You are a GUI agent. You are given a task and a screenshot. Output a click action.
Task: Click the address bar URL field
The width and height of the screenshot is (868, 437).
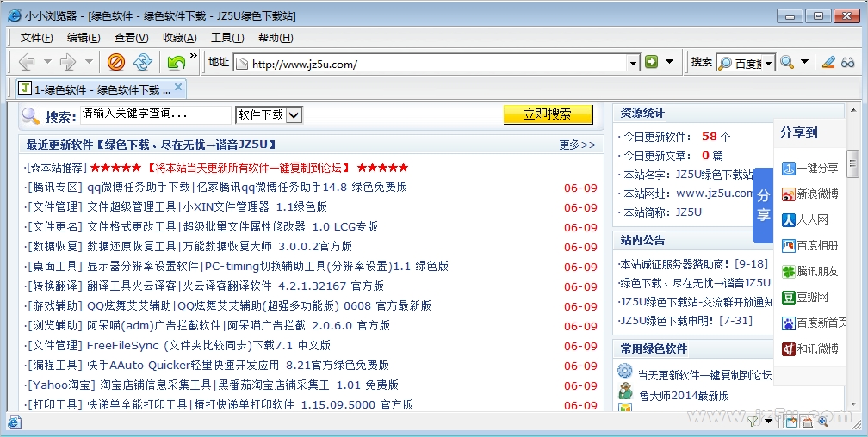point(437,63)
